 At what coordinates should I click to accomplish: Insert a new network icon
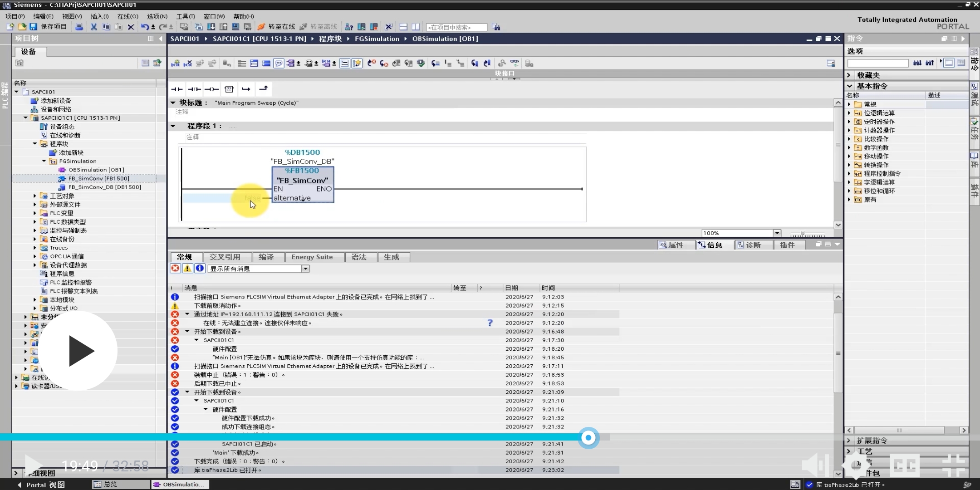(x=175, y=64)
